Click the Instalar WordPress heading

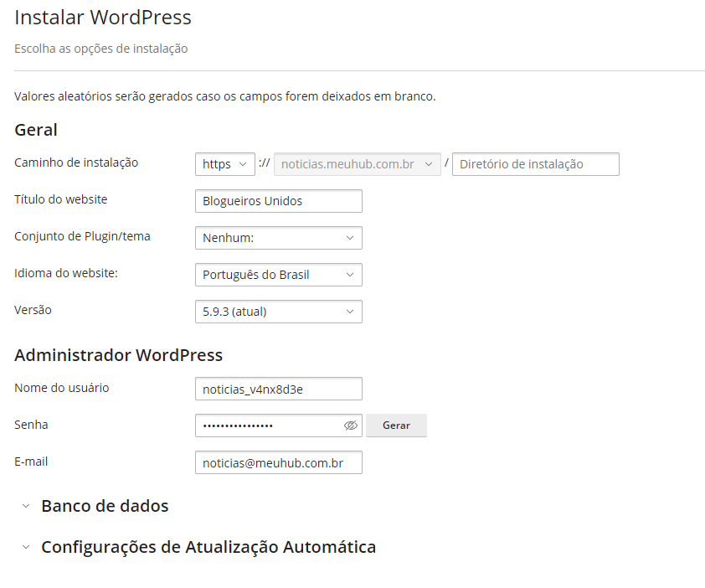tap(103, 18)
